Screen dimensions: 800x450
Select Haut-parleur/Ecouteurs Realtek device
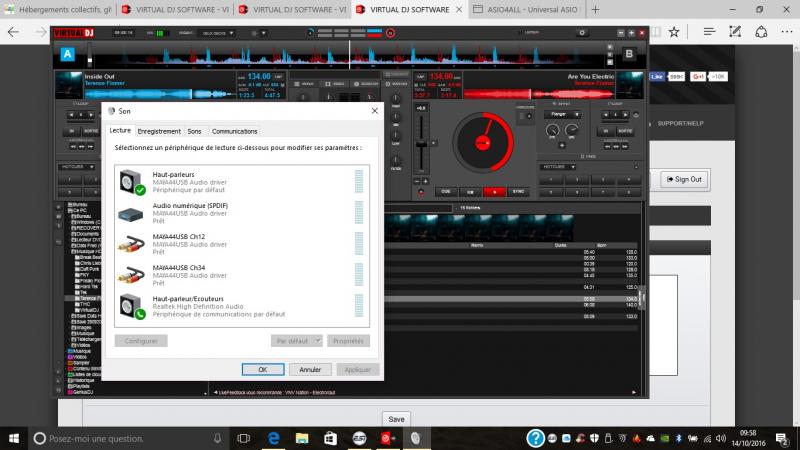click(x=188, y=302)
